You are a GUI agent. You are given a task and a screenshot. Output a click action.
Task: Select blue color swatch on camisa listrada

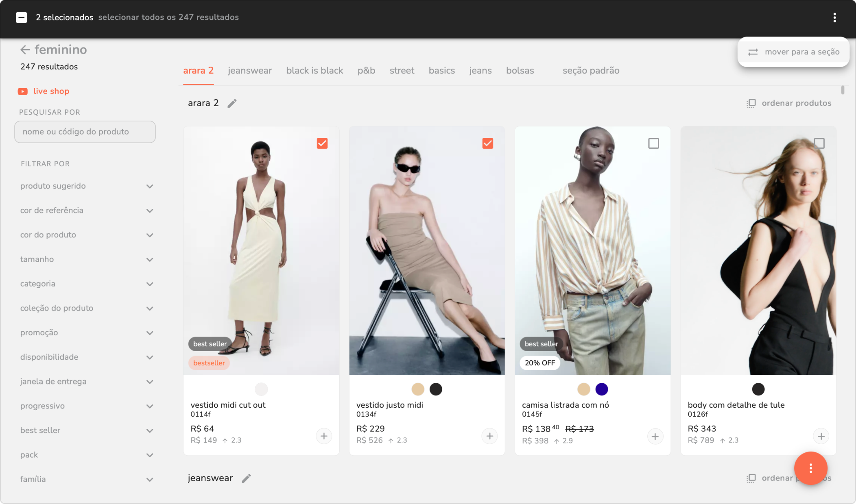601,389
